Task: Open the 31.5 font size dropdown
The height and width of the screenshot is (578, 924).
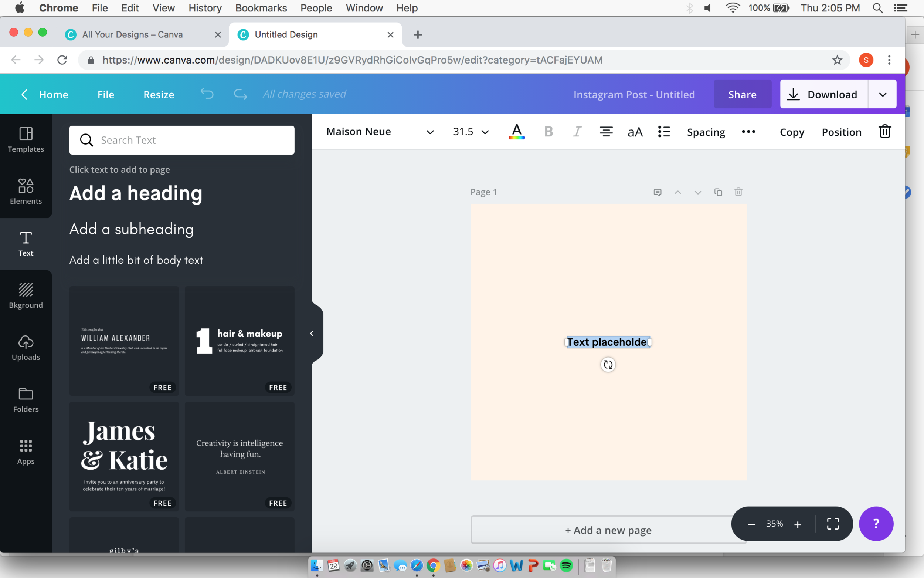Action: [x=471, y=132]
